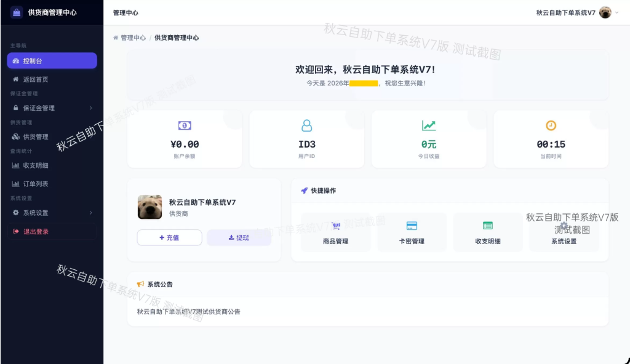Go to 返回首页 in the sidebar
Image resolution: width=630 pixels, height=364 pixels.
click(x=52, y=79)
